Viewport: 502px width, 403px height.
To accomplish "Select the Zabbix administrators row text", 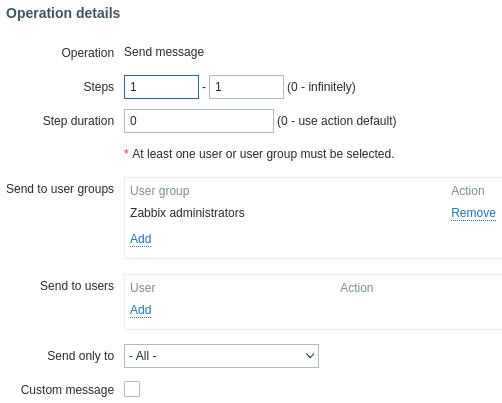I will [x=187, y=213].
